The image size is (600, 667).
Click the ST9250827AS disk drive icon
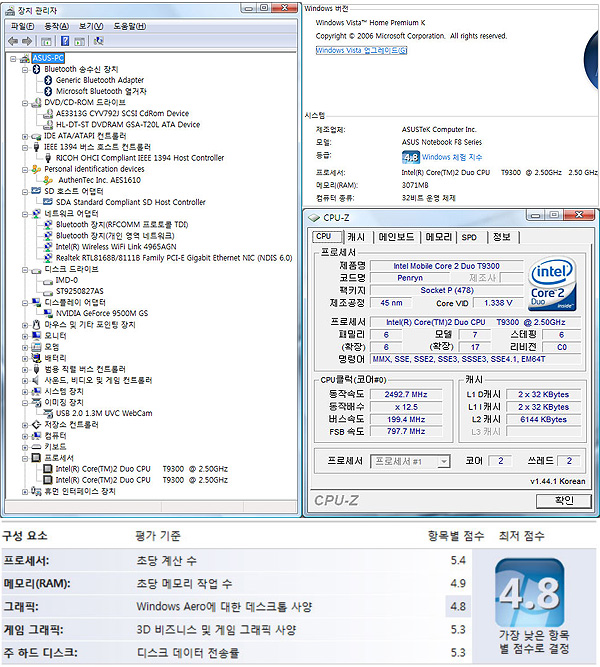tap(48, 292)
